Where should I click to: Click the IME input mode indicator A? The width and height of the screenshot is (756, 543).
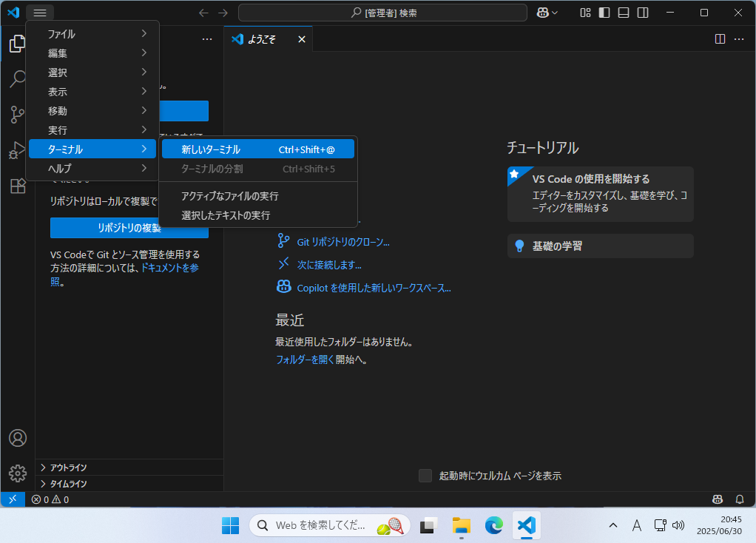click(x=636, y=525)
